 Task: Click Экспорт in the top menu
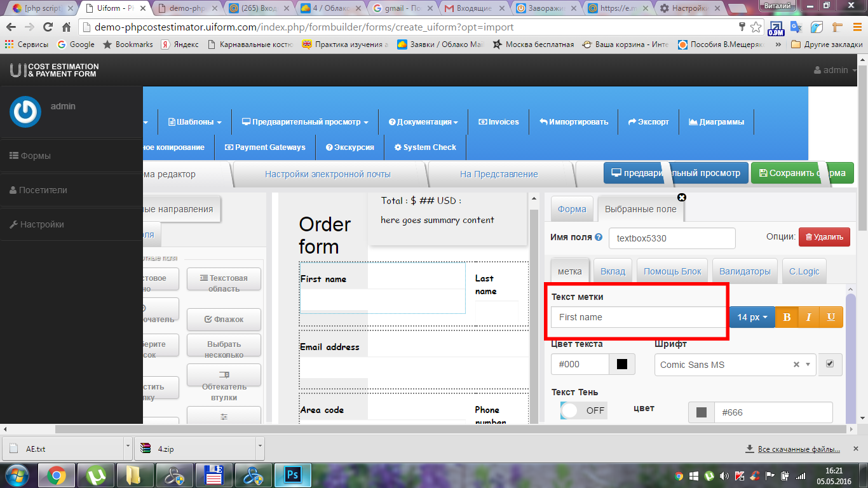pos(648,122)
